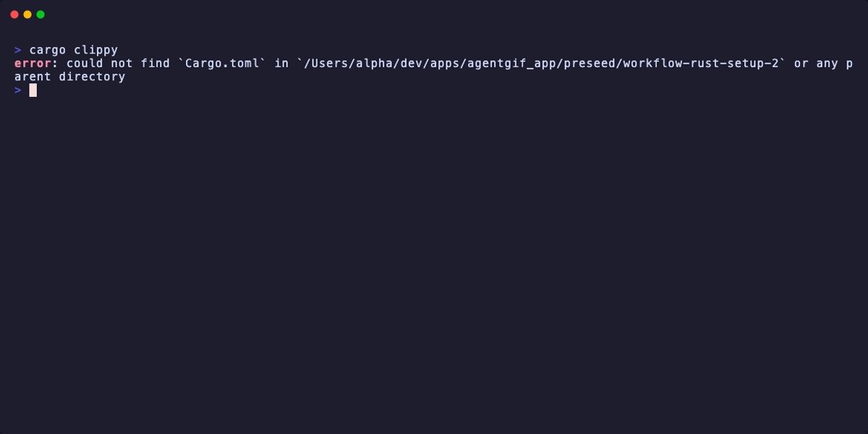The width and height of the screenshot is (868, 434).
Task: Click the '>' prompt on the first line
Action: click(17, 49)
